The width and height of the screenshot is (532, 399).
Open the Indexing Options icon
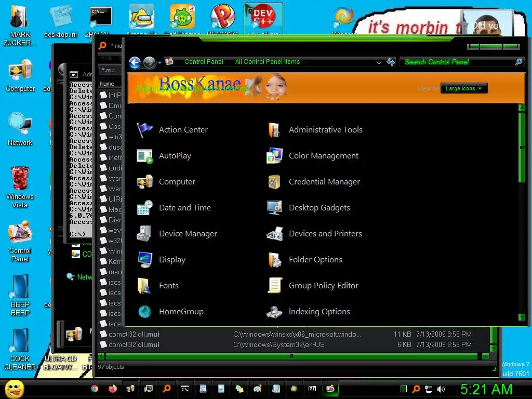274,312
